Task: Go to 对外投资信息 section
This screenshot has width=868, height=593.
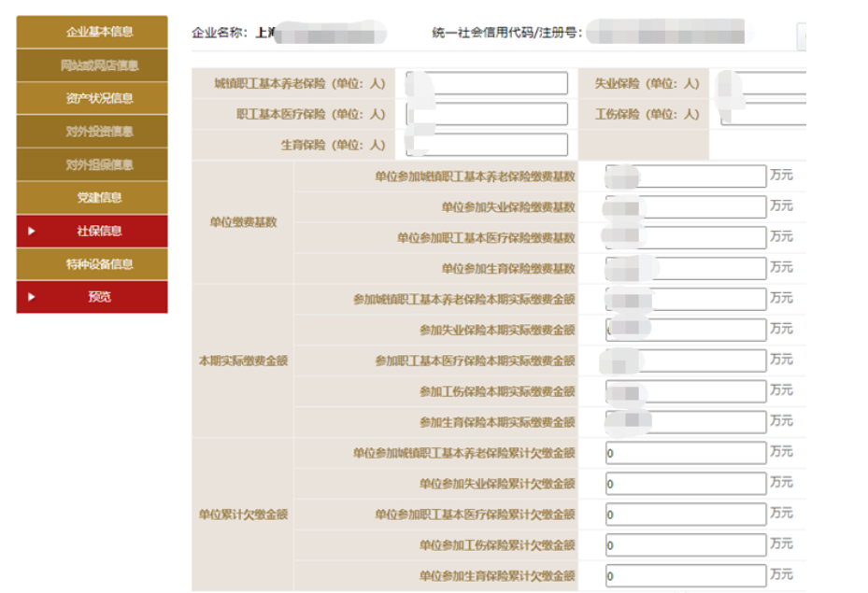Action: pyautogui.click(x=92, y=132)
